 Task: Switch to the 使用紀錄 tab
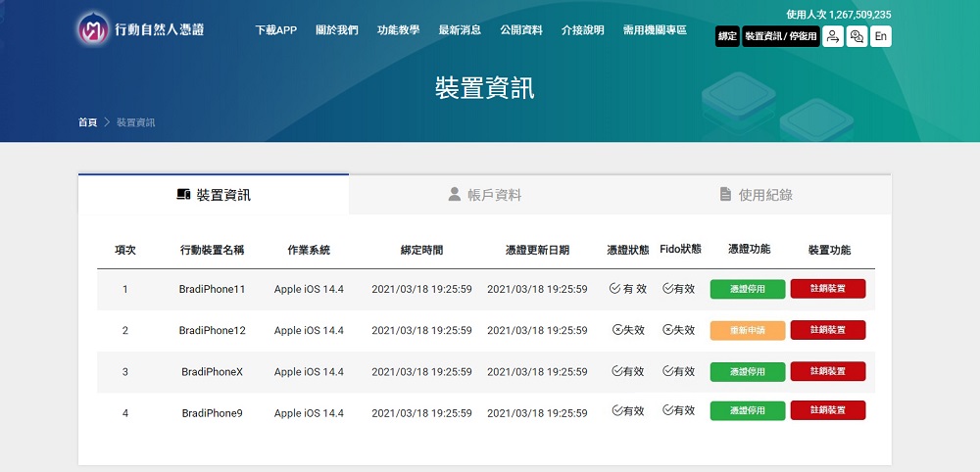(x=756, y=195)
